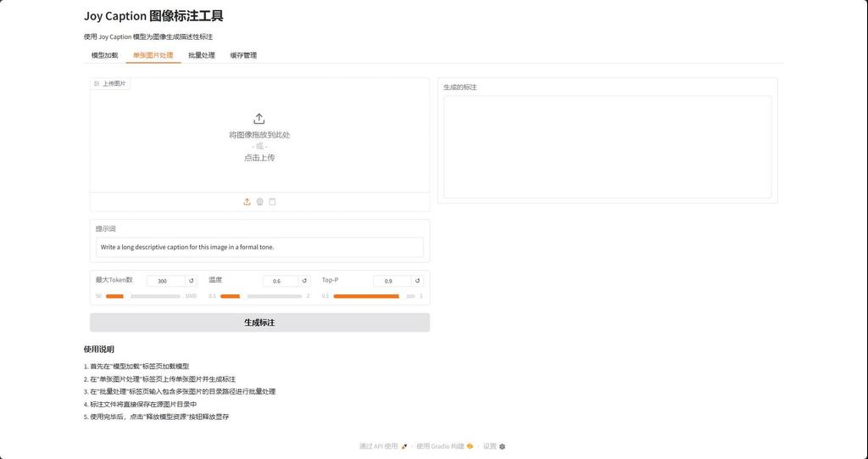Screen dimensions: 868x459
Task: Select the upload source icon below the image box
Action: (247, 202)
